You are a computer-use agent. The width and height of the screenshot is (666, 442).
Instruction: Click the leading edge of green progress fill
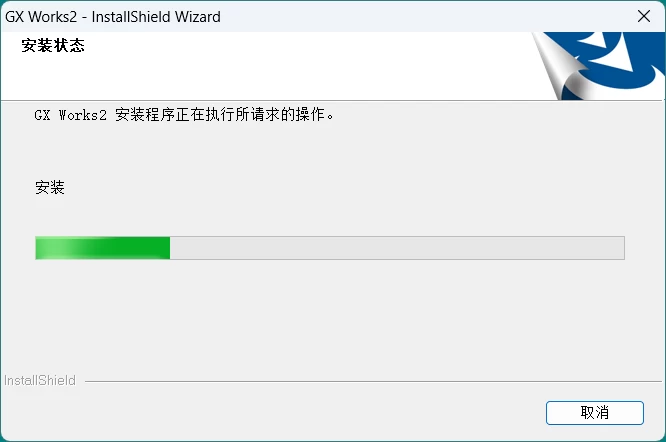168,248
